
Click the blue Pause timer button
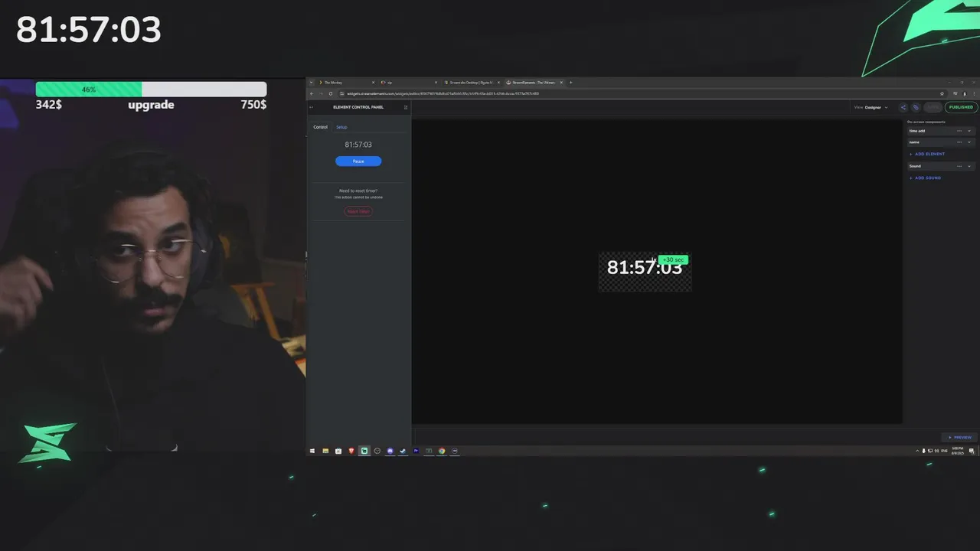tap(358, 161)
